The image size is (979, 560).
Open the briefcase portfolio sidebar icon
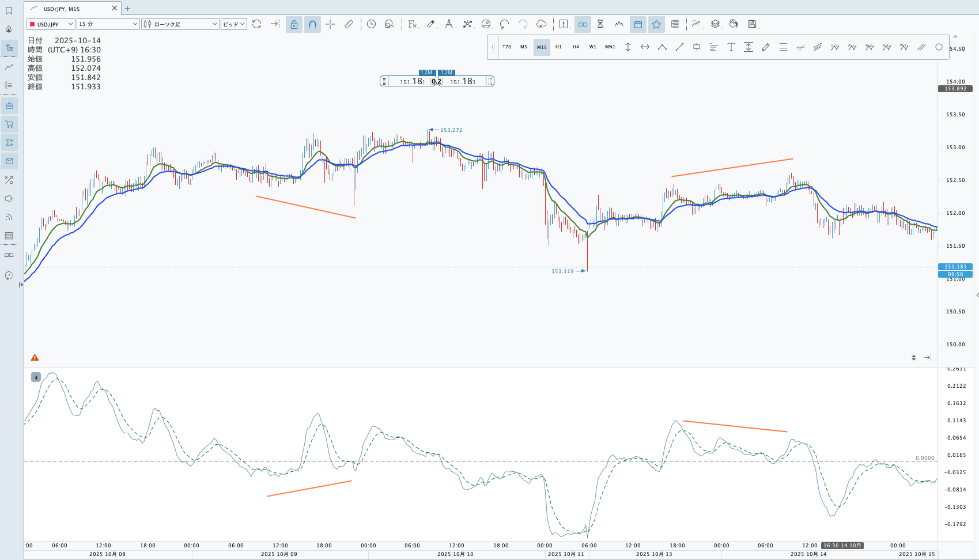(x=9, y=105)
